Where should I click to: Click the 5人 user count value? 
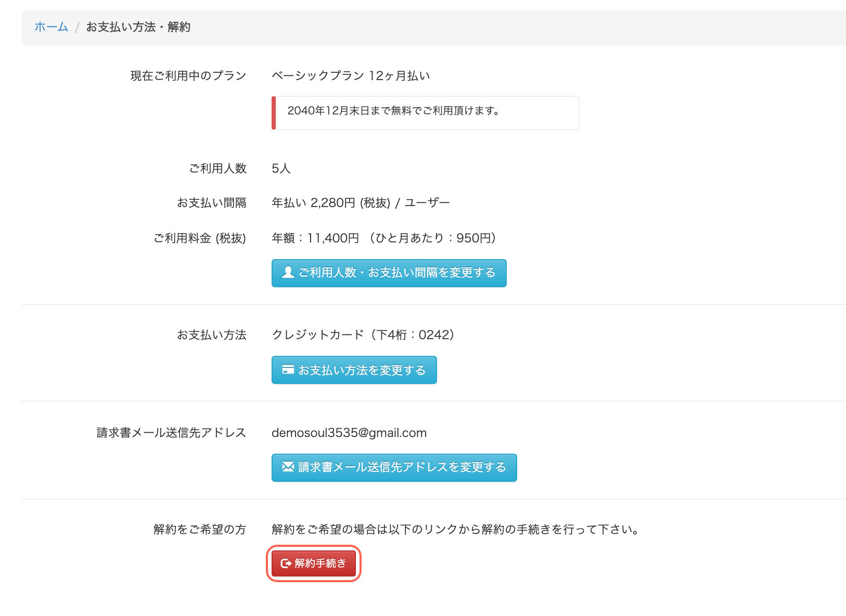pyautogui.click(x=281, y=169)
